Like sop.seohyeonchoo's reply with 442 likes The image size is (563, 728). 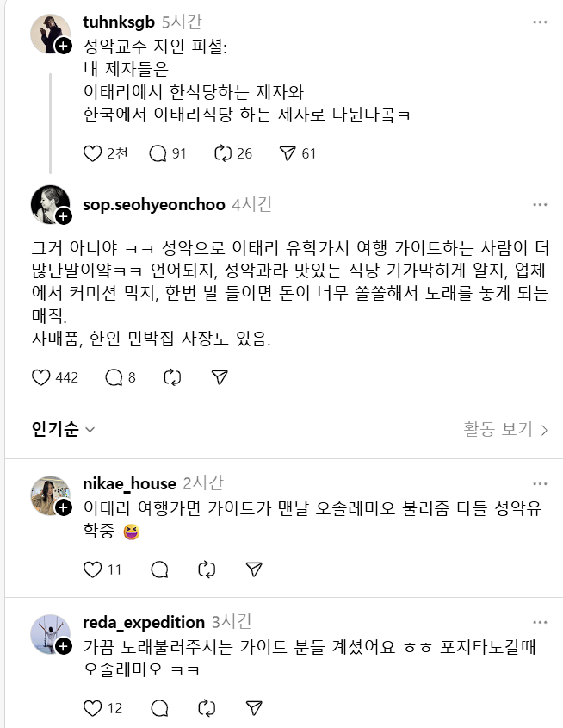pos(40,377)
